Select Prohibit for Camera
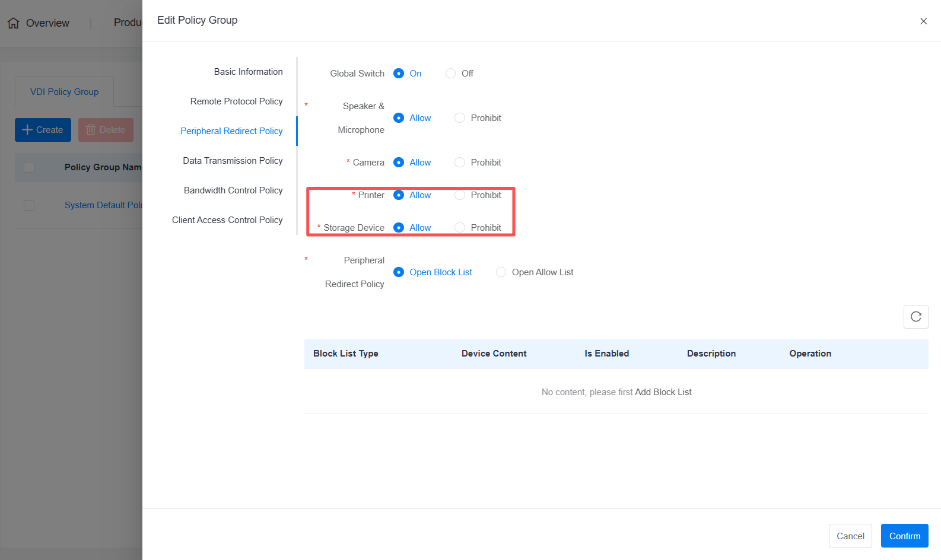The width and height of the screenshot is (941, 560). point(460,163)
